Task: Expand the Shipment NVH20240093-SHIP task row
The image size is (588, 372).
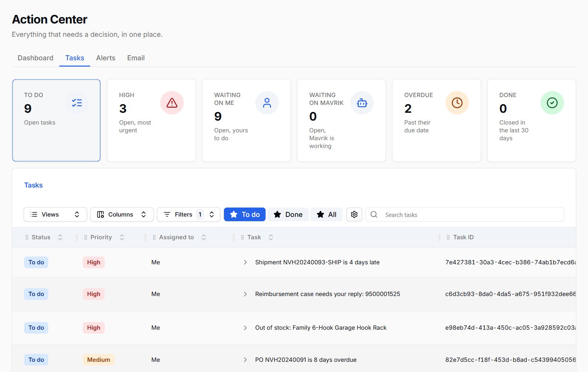Action: click(245, 262)
